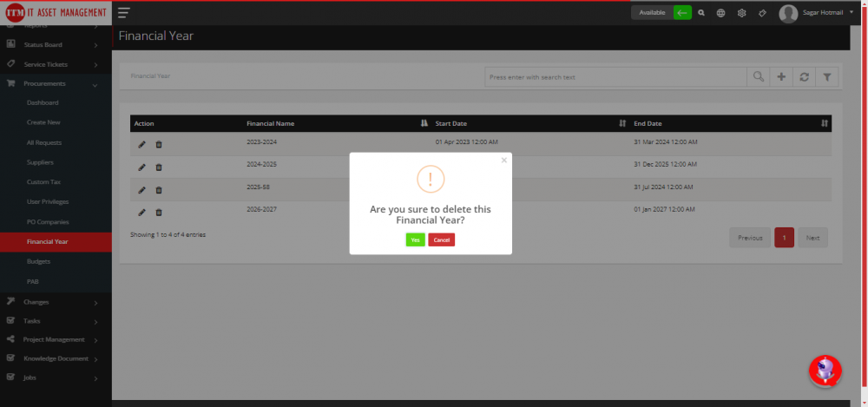Viewport: 868px width, 407px height.
Task: Open All Requests in sidebar
Action: click(x=44, y=143)
